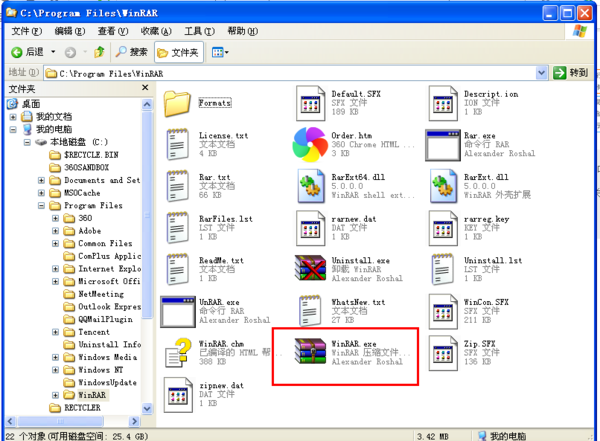Open the 查看(V) menu
The width and height of the screenshot is (600, 441).
(113, 31)
